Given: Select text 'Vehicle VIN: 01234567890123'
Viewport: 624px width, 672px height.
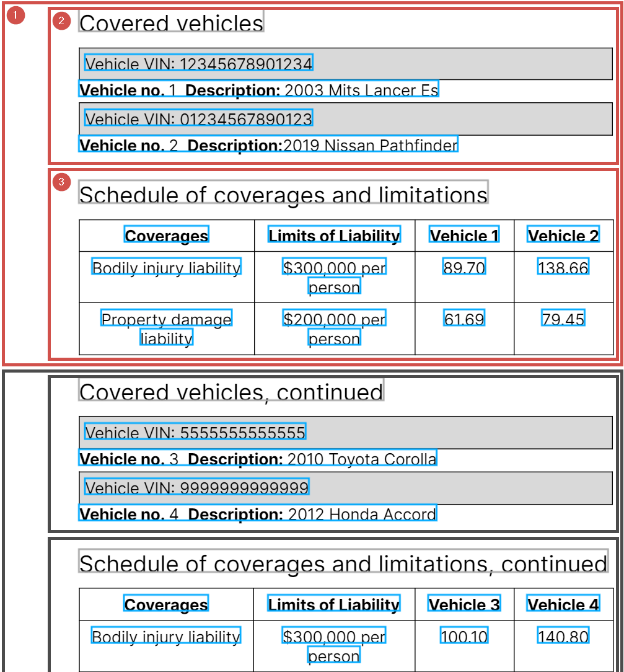Looking at the screenshot, I should coord(199,118).
